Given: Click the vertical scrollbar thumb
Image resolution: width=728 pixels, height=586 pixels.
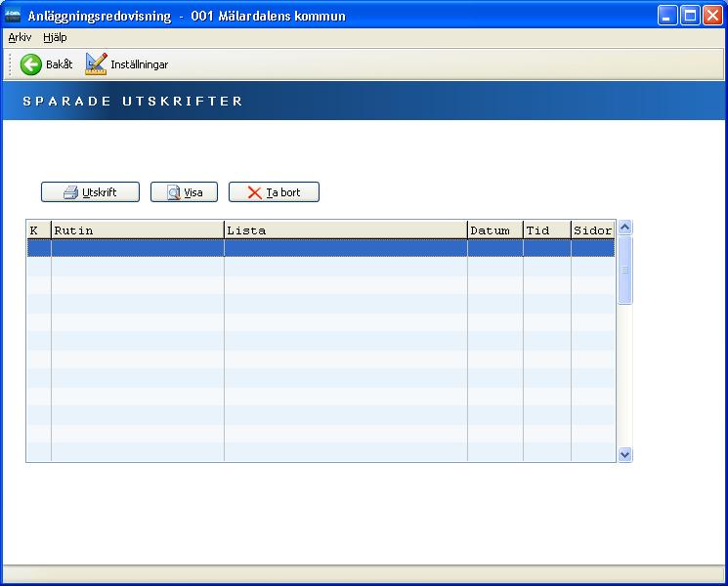Looking at the screenshot, I should 625,270.
